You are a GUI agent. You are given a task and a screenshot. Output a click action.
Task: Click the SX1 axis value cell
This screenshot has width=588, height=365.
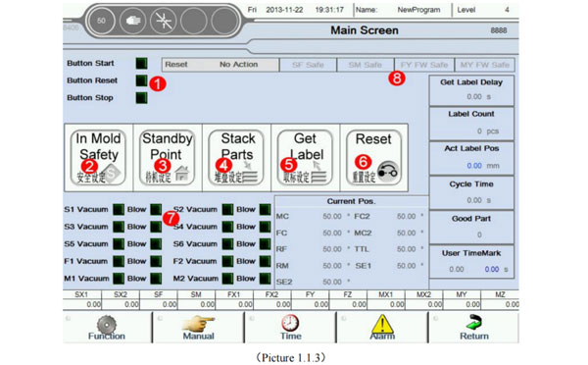82,304
